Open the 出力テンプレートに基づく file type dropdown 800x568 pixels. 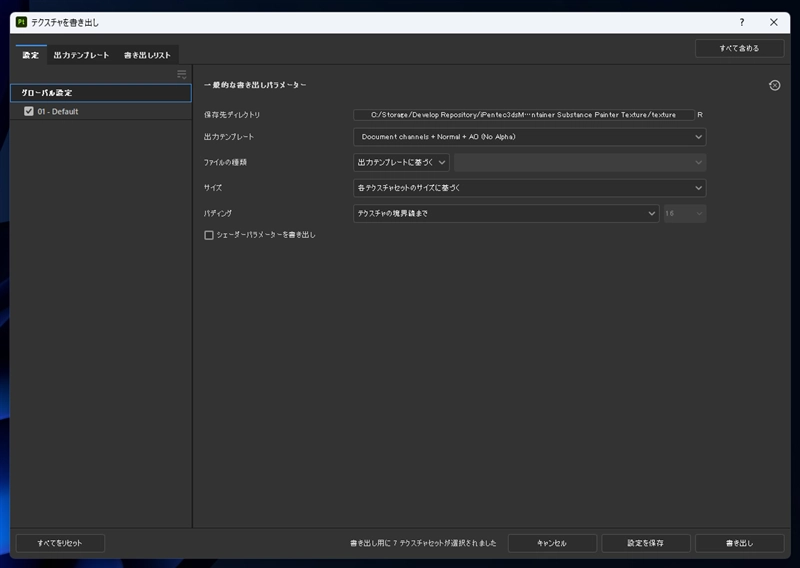[x=401, y=162]
